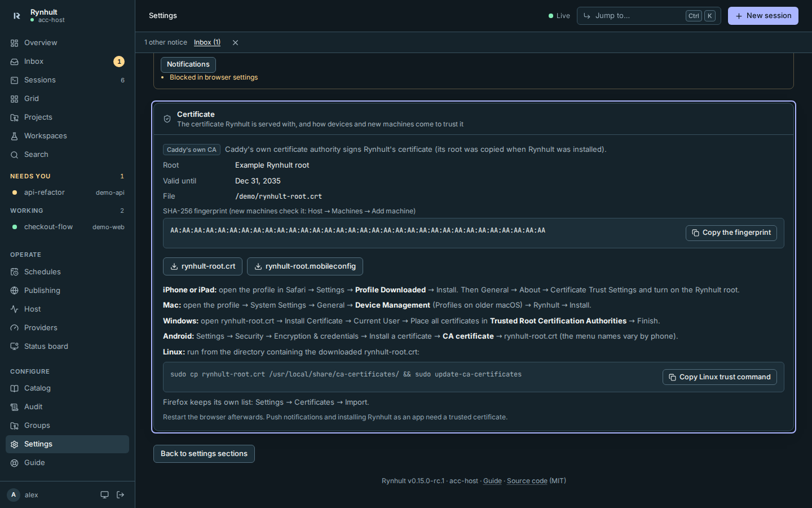Open the Guide sidebar item
Viewport: 812px width, 508px height.
point(67,463)
